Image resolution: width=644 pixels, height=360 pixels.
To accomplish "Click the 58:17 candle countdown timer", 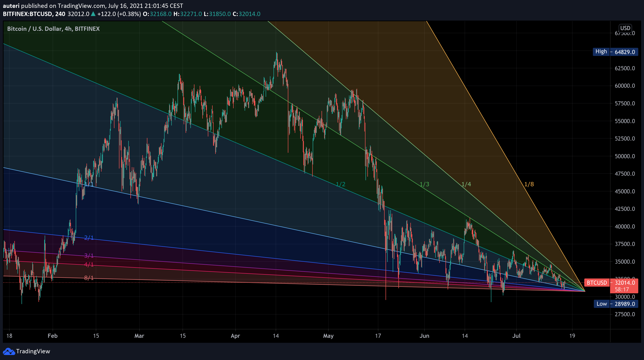I will tap(622, 290).
